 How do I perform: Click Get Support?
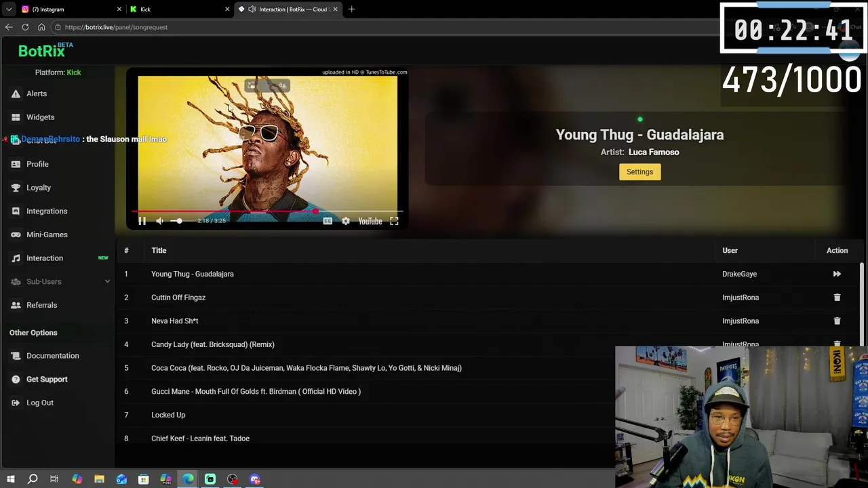47,380
